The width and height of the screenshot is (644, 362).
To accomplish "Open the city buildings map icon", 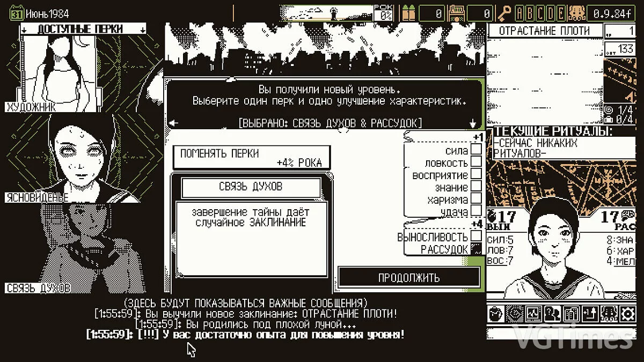I will 571,313.
